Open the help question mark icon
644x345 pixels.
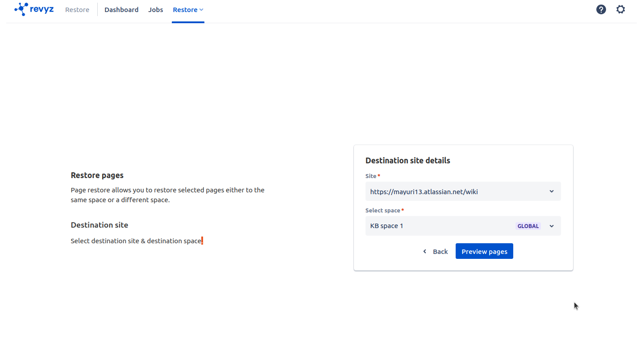click(601, 9)
